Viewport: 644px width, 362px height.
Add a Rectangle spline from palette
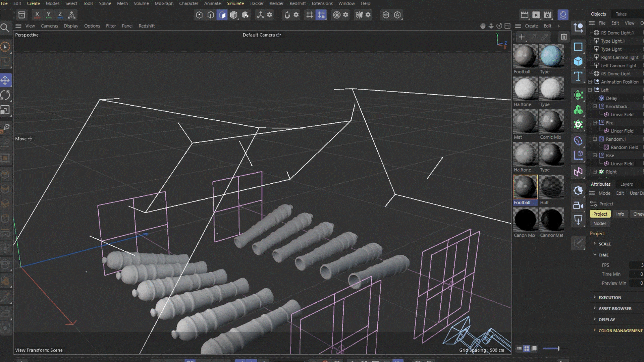[578, 47]
